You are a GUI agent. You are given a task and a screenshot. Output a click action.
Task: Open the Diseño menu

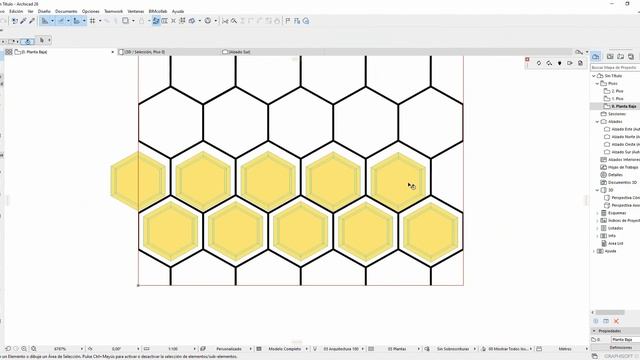tap(44, 11)
